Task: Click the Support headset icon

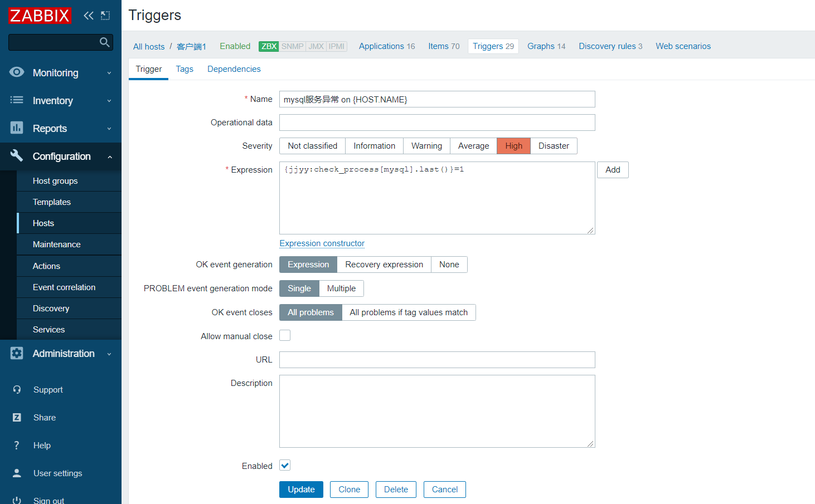Action: point(17,390)
